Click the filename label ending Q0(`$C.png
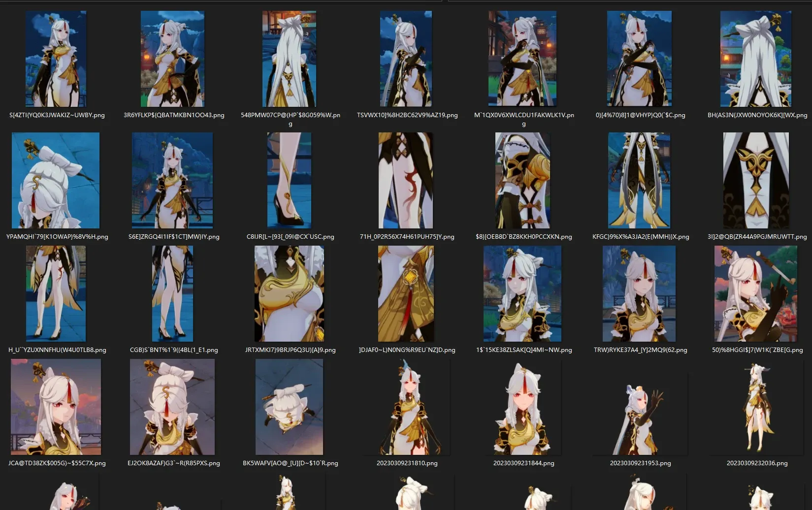Viewport: 812px width, 510px height. click(641, 115)
